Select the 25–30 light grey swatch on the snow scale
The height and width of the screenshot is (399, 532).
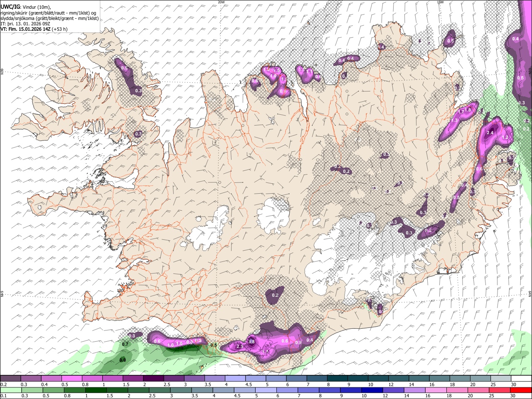[501, 379]
